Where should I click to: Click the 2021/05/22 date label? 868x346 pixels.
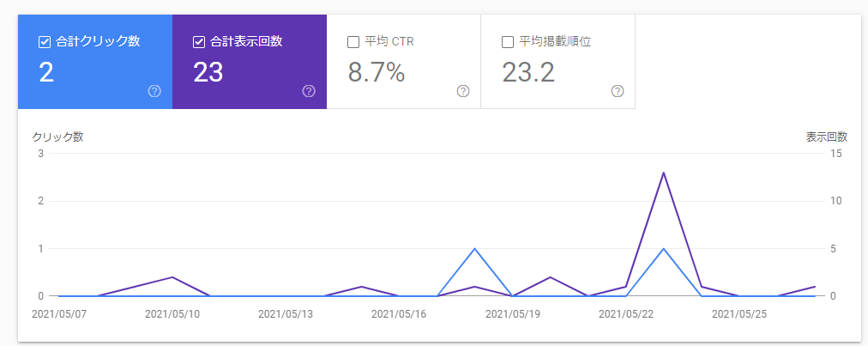626,314
